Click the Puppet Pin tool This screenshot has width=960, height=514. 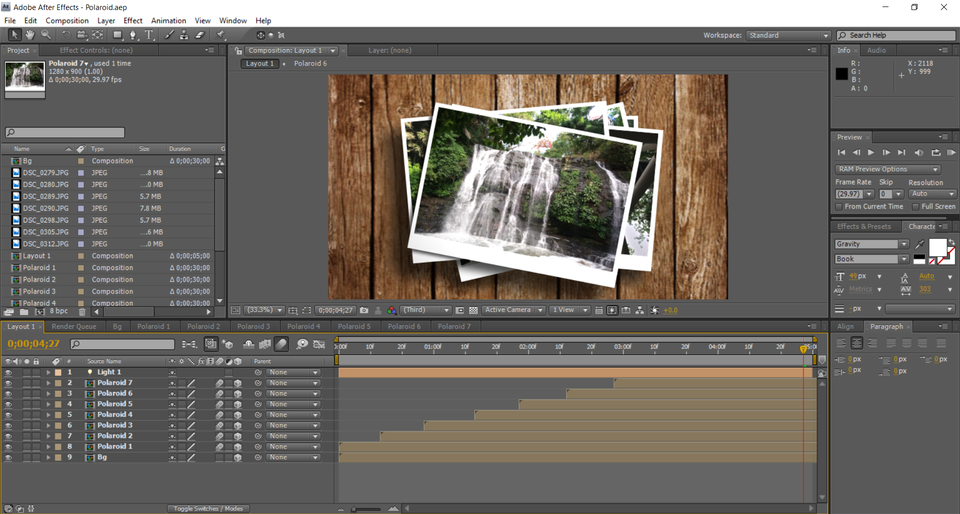[x=221, y=35]
